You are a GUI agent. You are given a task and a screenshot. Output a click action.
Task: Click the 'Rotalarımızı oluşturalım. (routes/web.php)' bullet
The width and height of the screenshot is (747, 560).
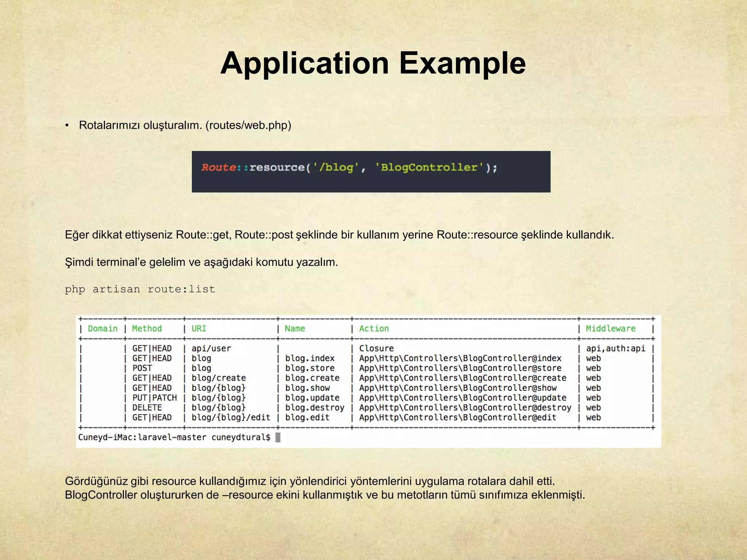pyautogui.click(x=185, y=125)
